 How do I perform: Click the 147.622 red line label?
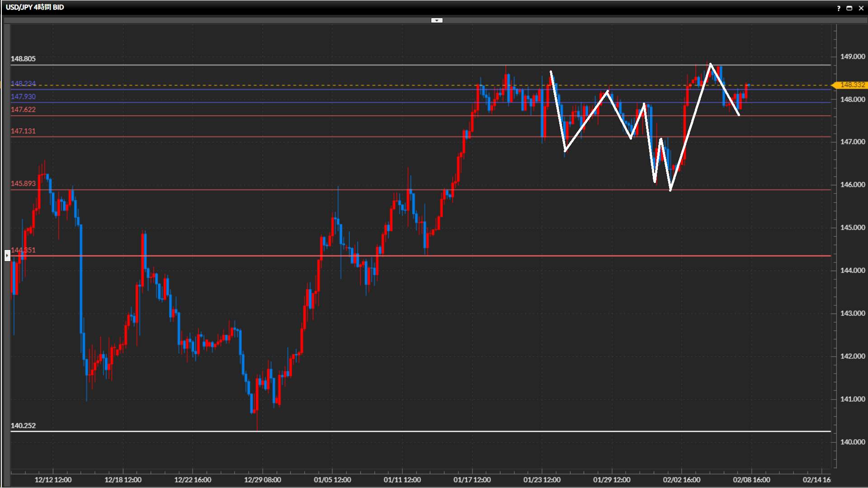click(x=23, y=110)
